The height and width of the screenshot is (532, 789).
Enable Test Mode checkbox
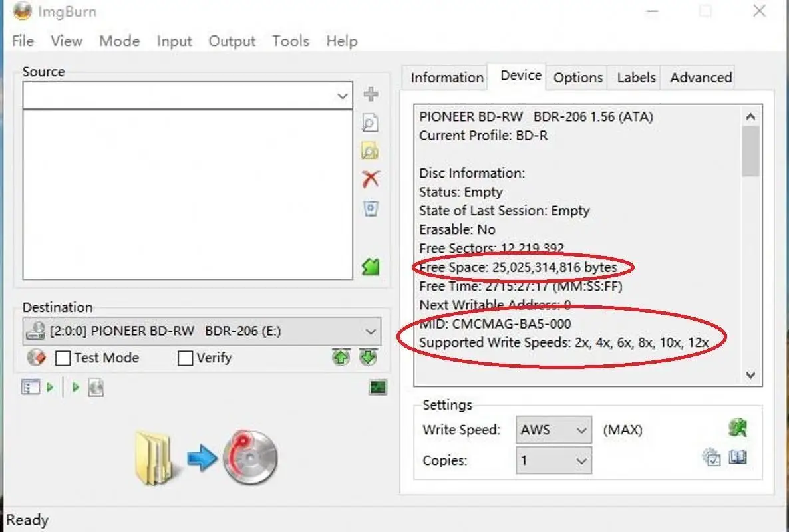coord(63,358)
